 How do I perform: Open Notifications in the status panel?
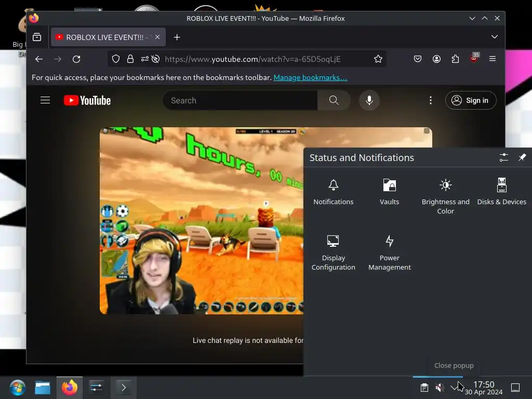(333, 192)
